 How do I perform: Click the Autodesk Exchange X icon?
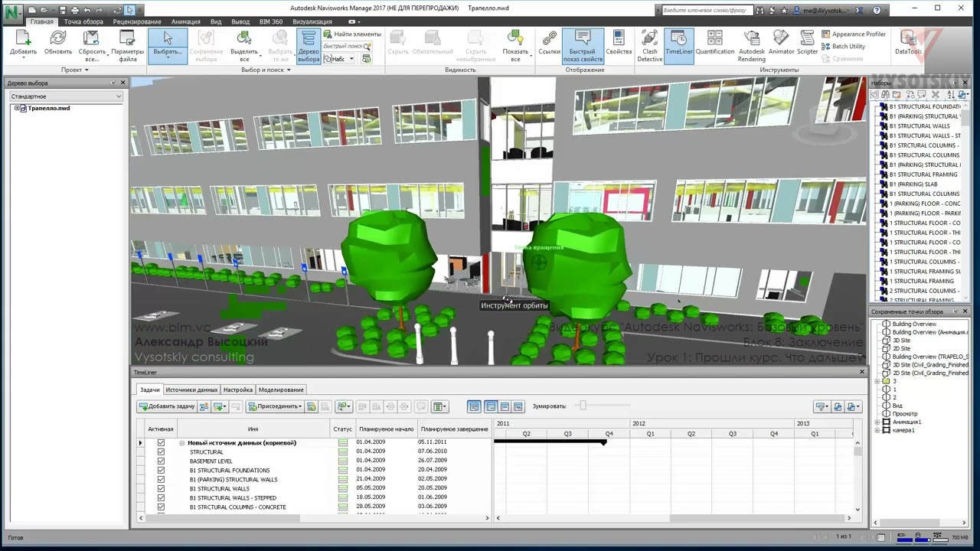(x=859, y=10)
